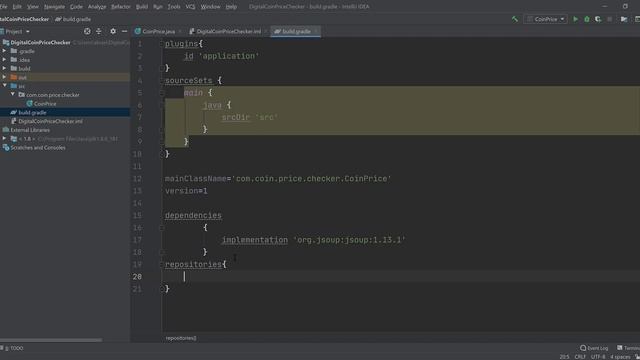Image resolution: width=640 pixels, height=360 pixels.
Task: Click the repositories{} breadcrumb at editor bottom
Action: click(x=181, y=338)
